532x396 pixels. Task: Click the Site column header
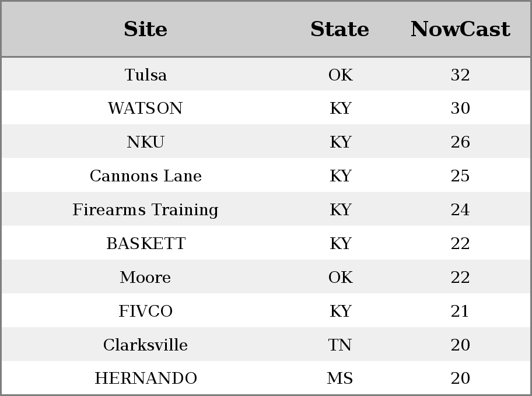[145, 29]
